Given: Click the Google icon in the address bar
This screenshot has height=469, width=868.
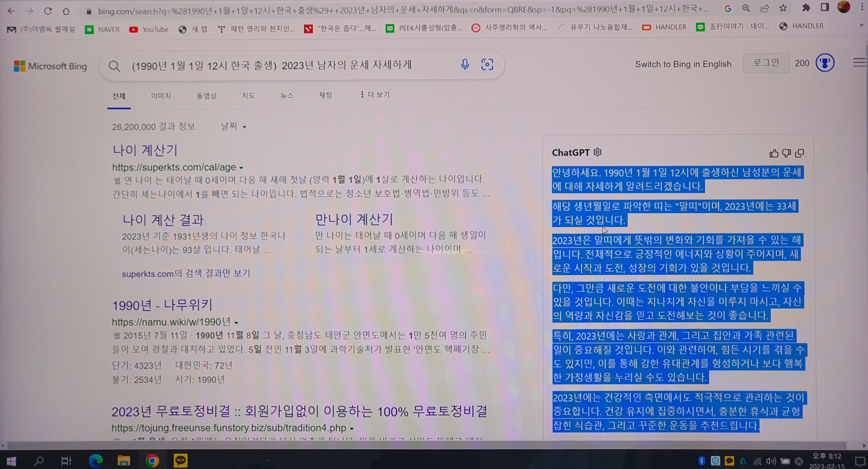Looking at the screenshot, I should tap(728, 9).
